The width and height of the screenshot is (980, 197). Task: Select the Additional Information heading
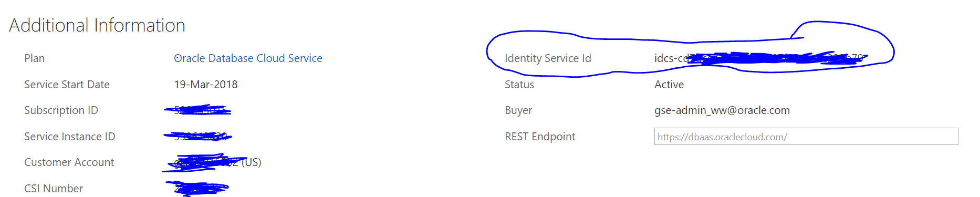[97, 25]
